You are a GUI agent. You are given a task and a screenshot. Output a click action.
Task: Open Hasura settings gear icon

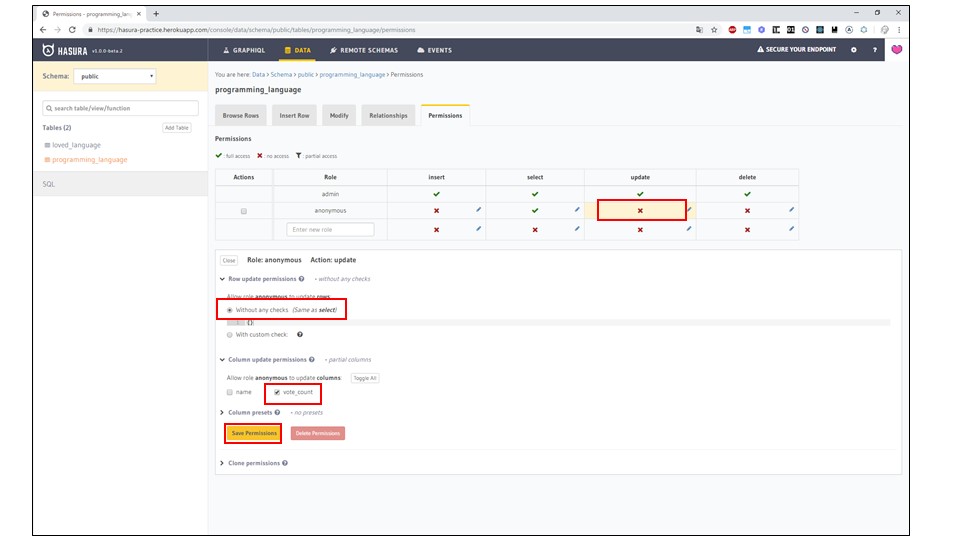pyautogui.click(x=853, y=50)
